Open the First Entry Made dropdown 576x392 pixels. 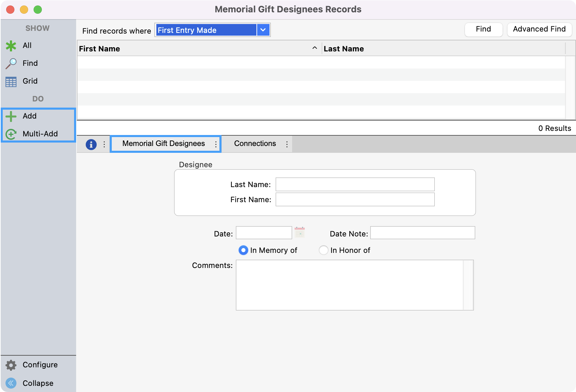(263, 30)
